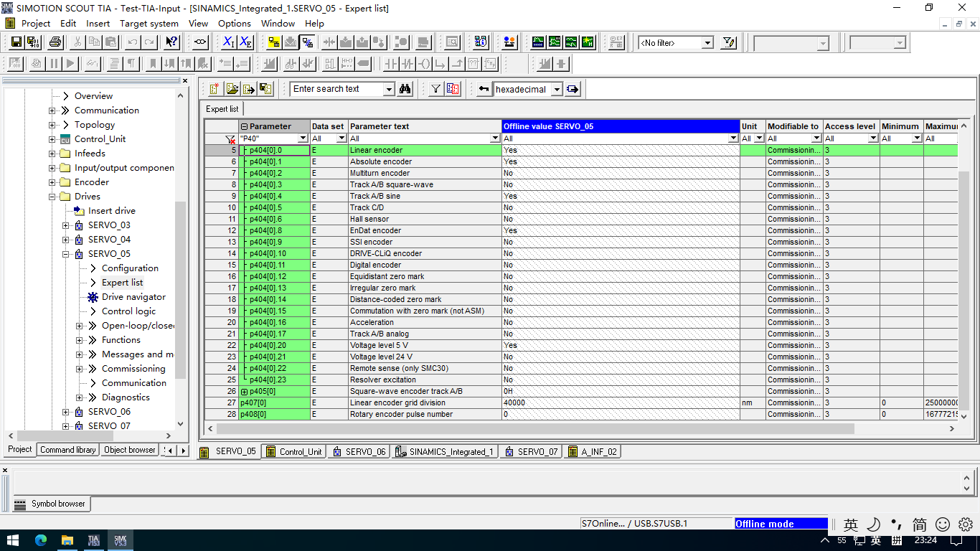Click the export parameter list arrow icon
Viewport: 980px width, 551px height.
click(249, 89)
